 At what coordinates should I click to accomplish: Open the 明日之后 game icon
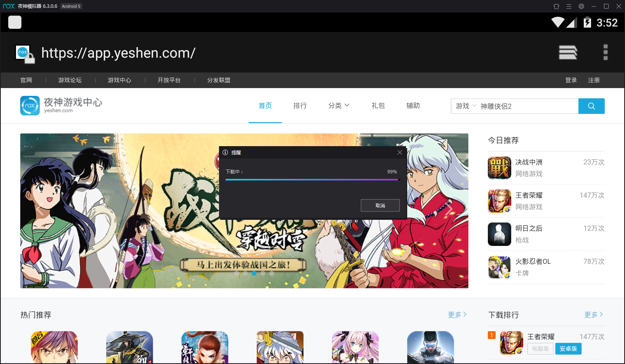500,234
